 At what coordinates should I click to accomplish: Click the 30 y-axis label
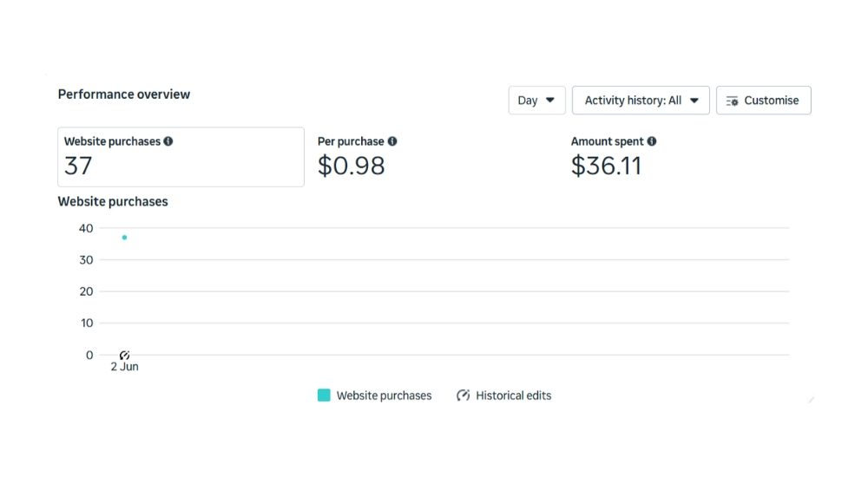click(x=86, y=259)
